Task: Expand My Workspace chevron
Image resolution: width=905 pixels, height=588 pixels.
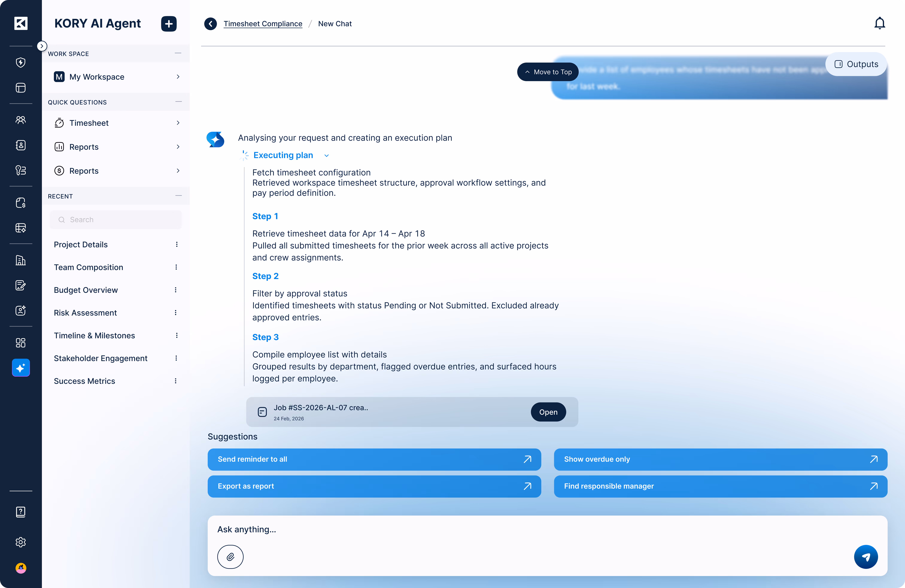Action: (x=178, y=77)
